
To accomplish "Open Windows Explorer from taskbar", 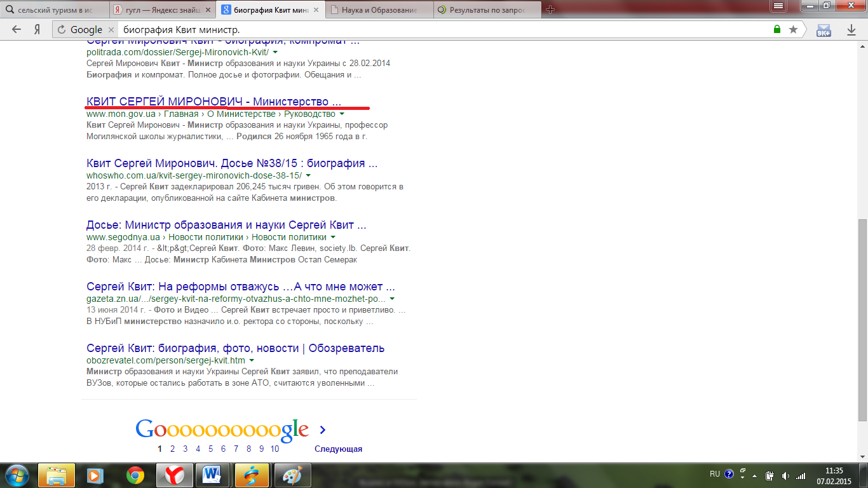I will (57, 475).
